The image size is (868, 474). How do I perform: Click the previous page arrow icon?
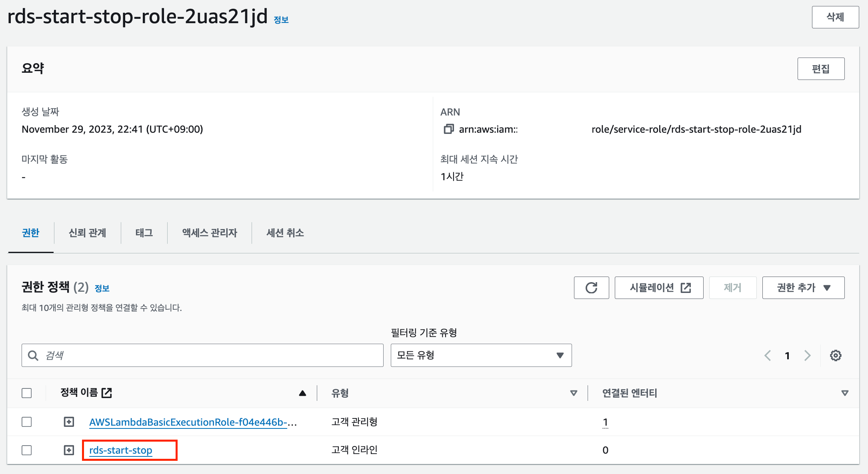point(768,355)
